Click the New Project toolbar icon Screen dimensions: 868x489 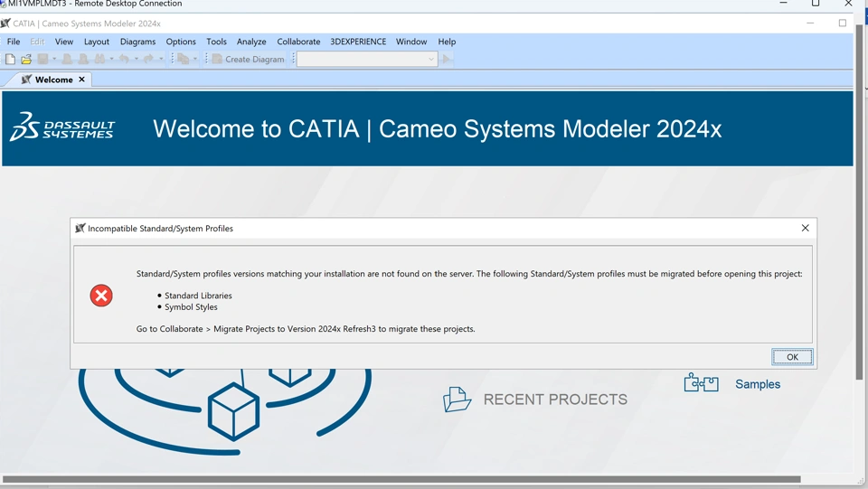(x=10, y=59)
